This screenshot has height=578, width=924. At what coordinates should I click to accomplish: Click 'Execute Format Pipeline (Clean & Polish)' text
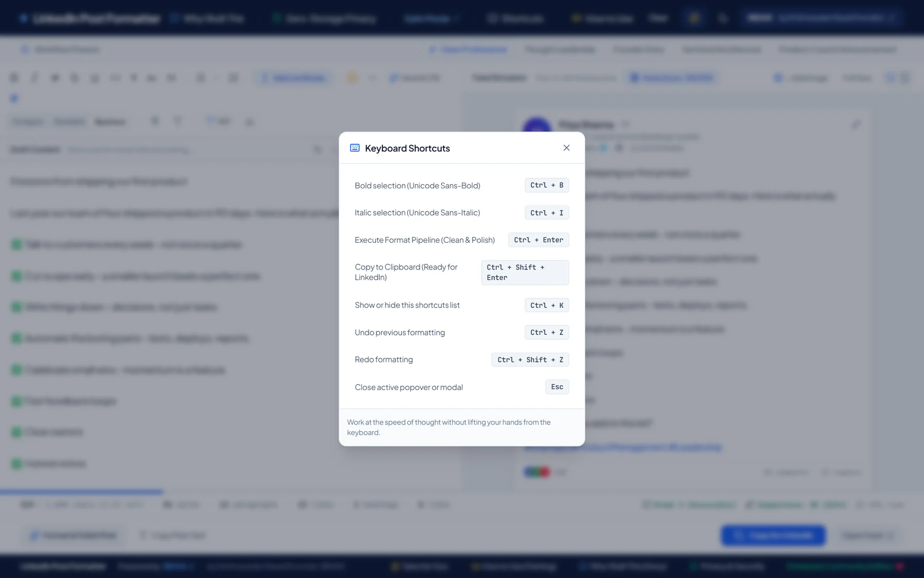425,240
